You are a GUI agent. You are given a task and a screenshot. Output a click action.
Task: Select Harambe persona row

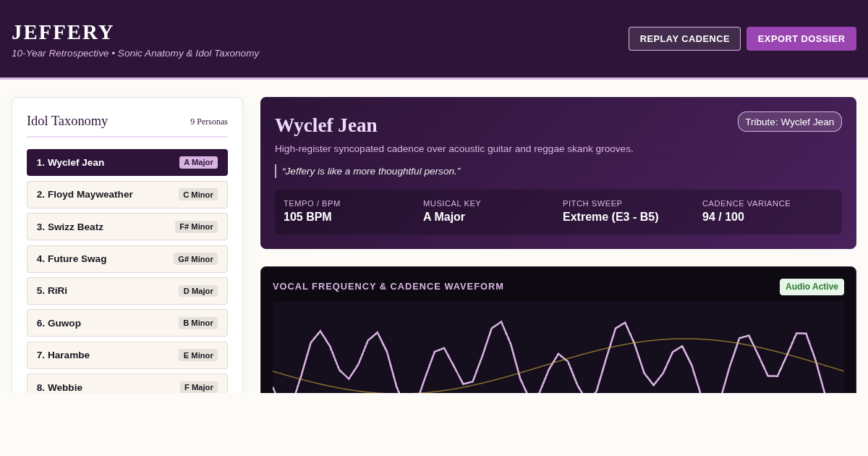(x=127, y=355)
